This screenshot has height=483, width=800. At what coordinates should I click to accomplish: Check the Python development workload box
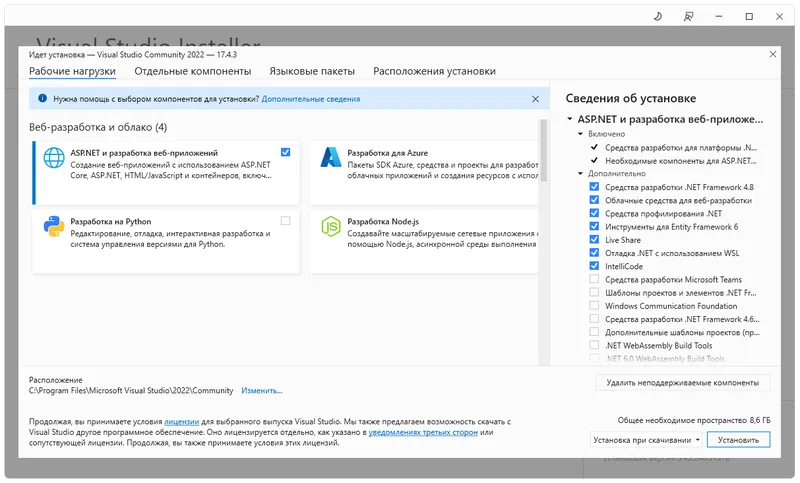tap(286, 221)
